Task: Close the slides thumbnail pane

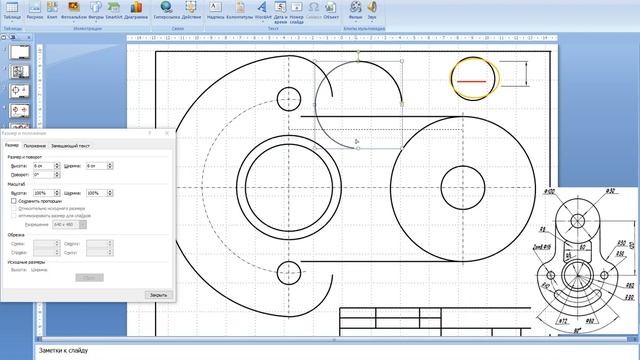Action: (x=29, y=38)
